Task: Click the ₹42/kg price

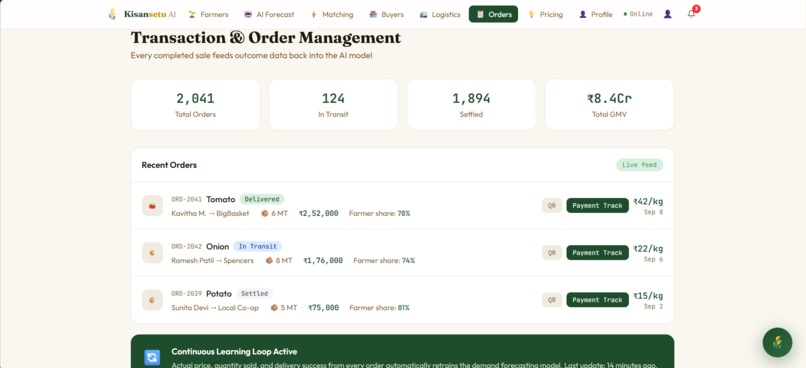Action: [648, 201]
